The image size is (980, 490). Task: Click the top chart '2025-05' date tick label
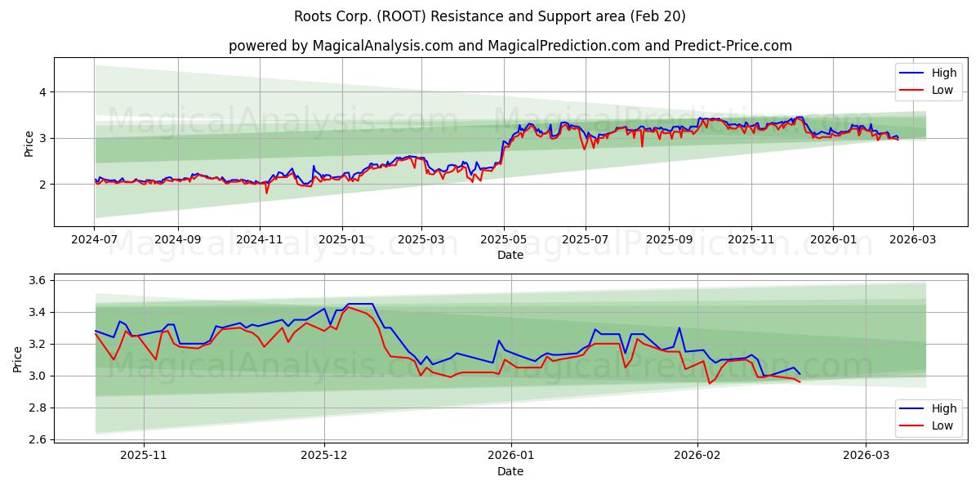tap(504, 240)
